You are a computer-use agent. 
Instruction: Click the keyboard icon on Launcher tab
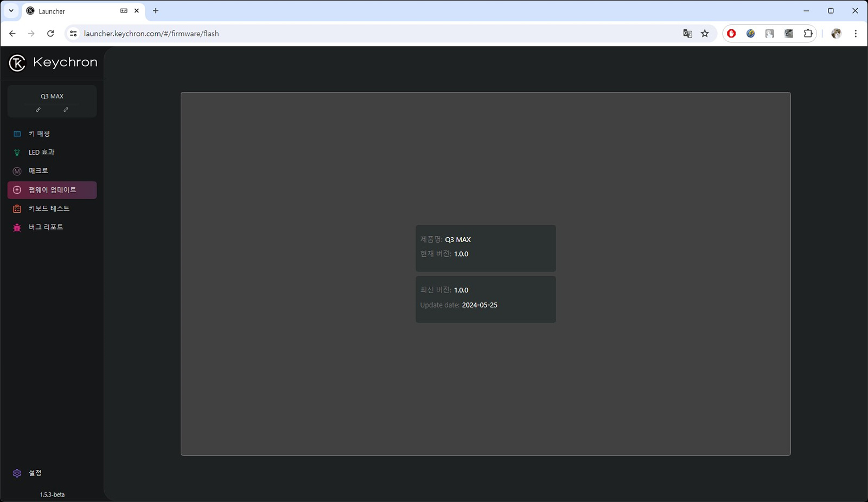pyautogui.click(x=124, y=11)
